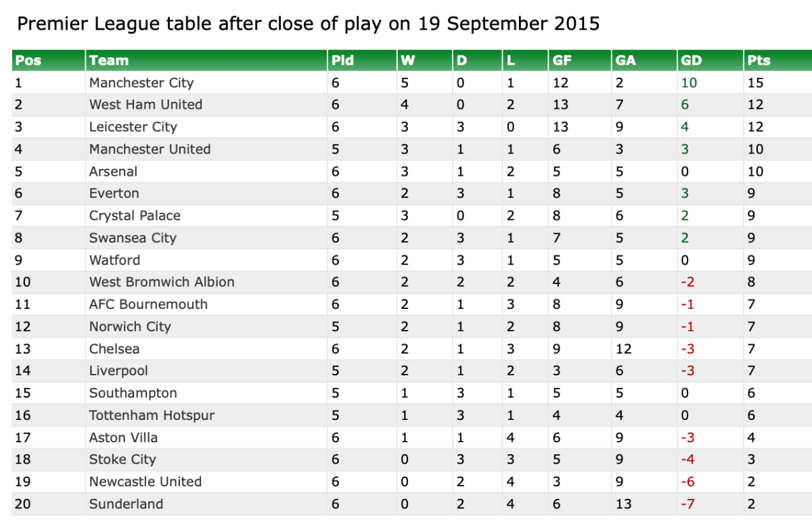Click the GA column header

pyautogui.click(x=626, y=60)
